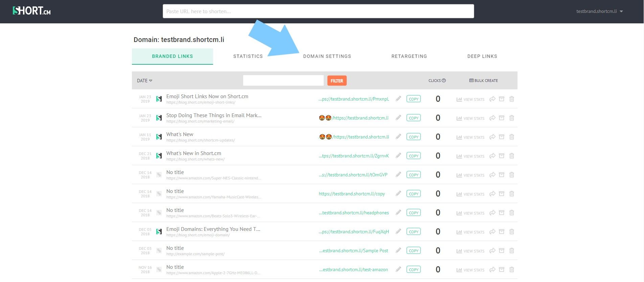644x282 pixels.
Task: Sort links by the Date dropdown
Action: point(145,81)
